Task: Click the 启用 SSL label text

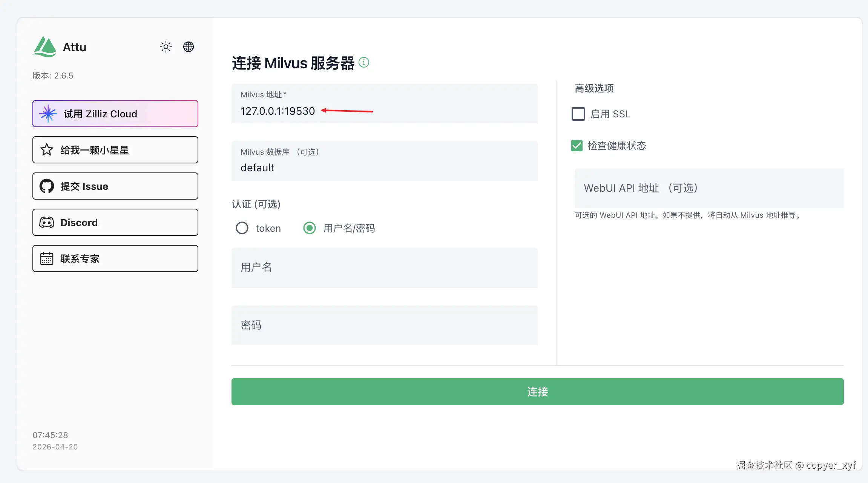Action: click(610, 114)
